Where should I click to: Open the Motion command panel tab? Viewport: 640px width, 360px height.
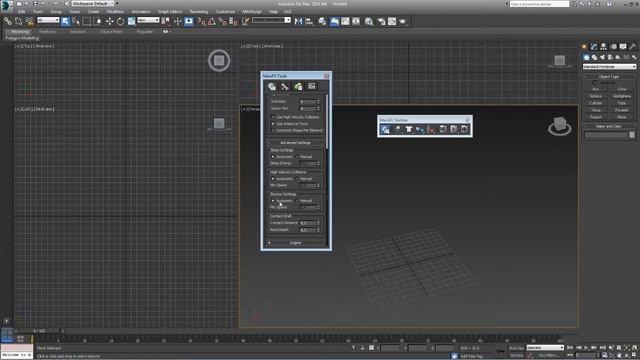click(613, 47)
